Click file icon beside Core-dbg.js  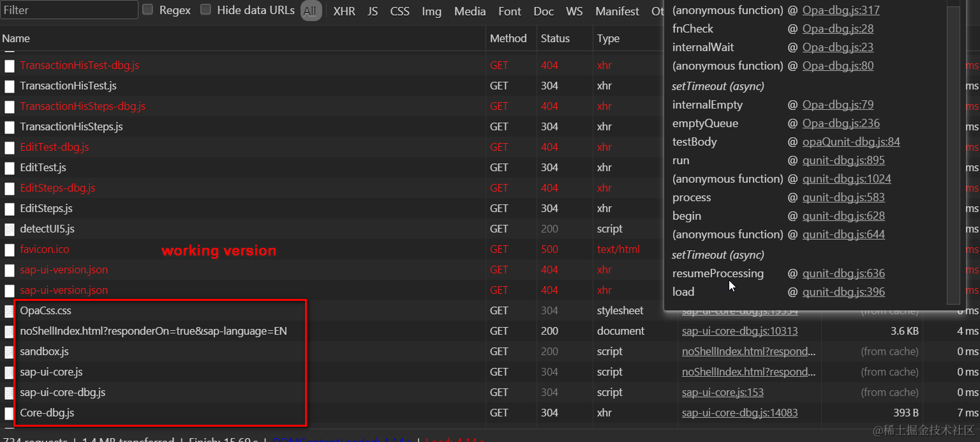10,413
